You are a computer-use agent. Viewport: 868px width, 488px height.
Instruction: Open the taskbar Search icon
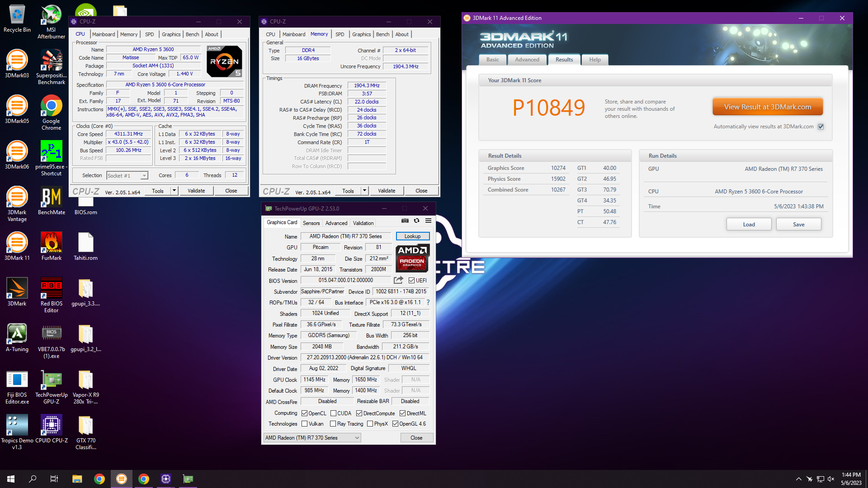click(x=33, y=479)
